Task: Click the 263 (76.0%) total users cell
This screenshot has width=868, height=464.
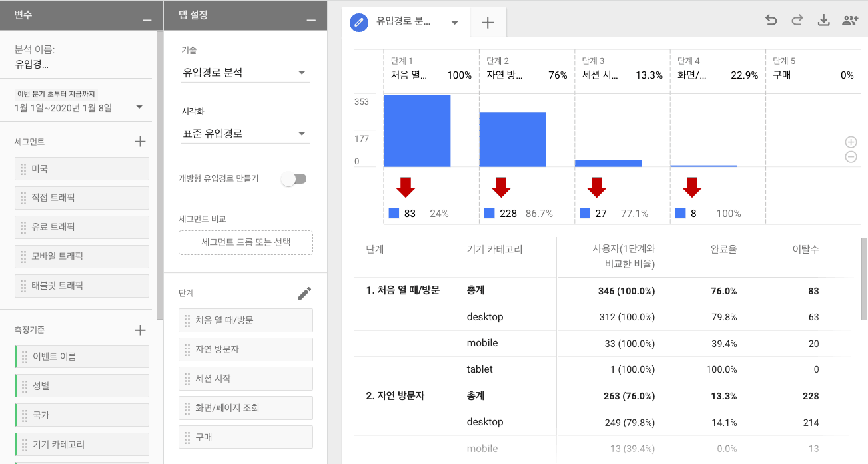Action: coord(628,395)
